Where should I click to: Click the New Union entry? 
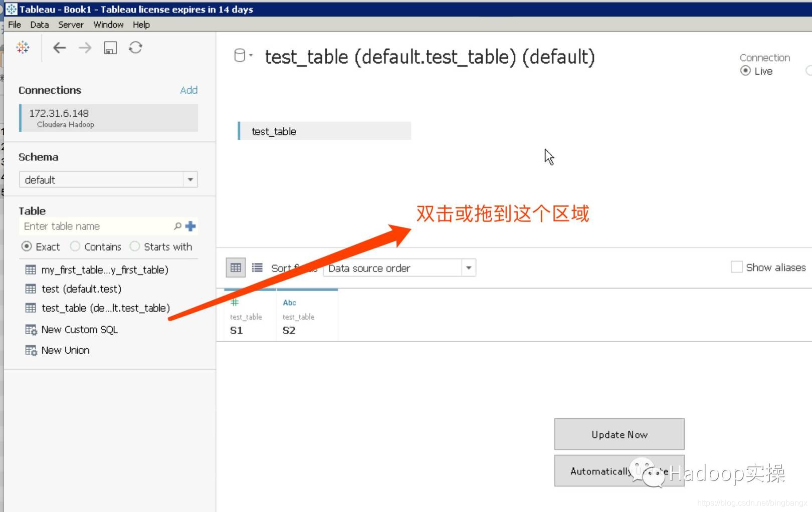pos(66,350)
